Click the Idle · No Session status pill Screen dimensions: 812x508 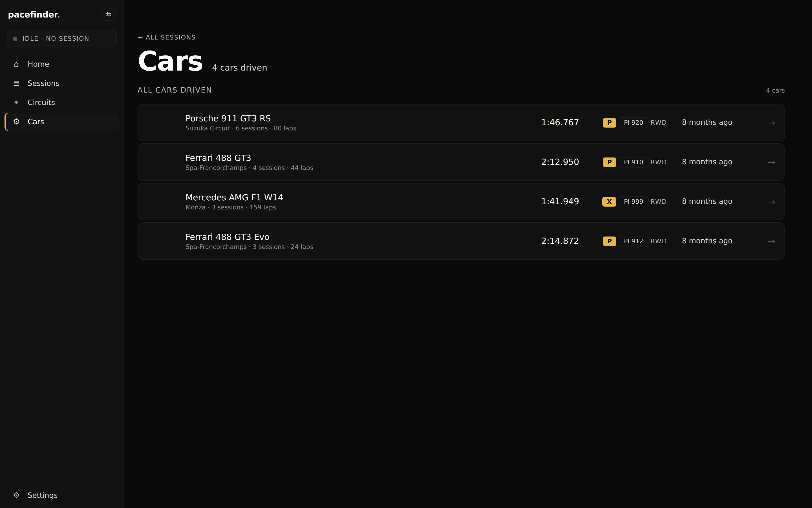click(62, 39)
